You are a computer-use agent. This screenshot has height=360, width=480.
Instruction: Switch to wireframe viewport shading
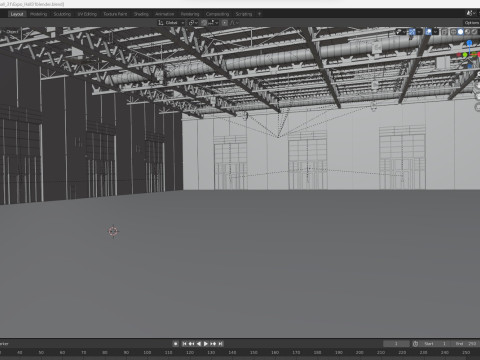pos(453,32)
